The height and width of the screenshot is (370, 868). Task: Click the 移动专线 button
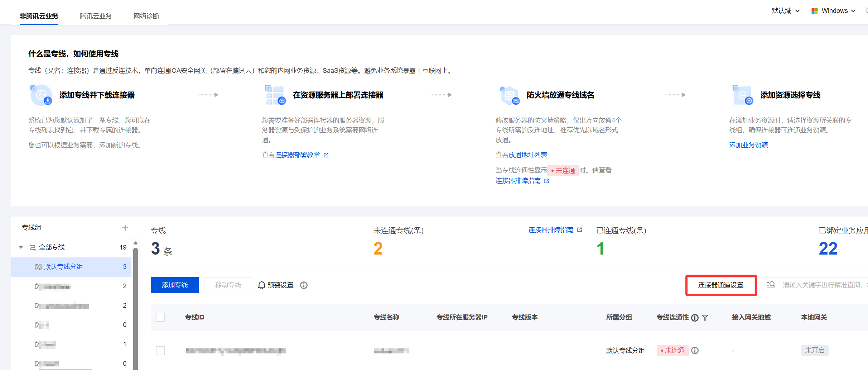point(228,285)
